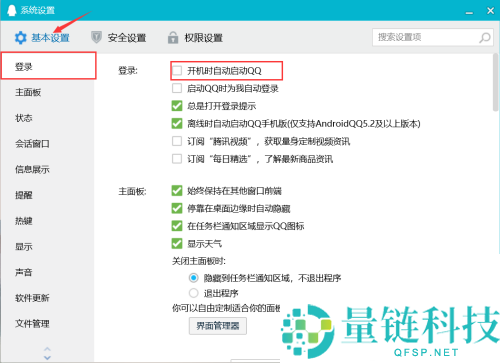Select 状态 in the sidebar
The height and width of the screenshot is (363, 500).
47,118
